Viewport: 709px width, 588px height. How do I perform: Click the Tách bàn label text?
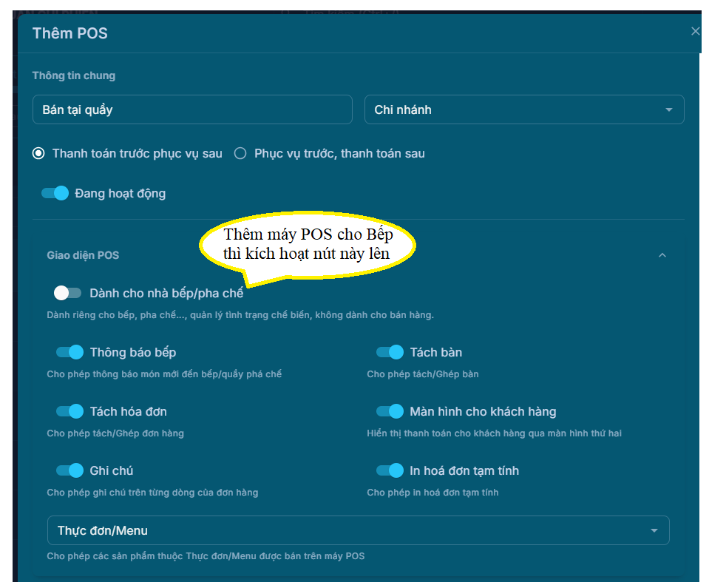click(436, 352)
